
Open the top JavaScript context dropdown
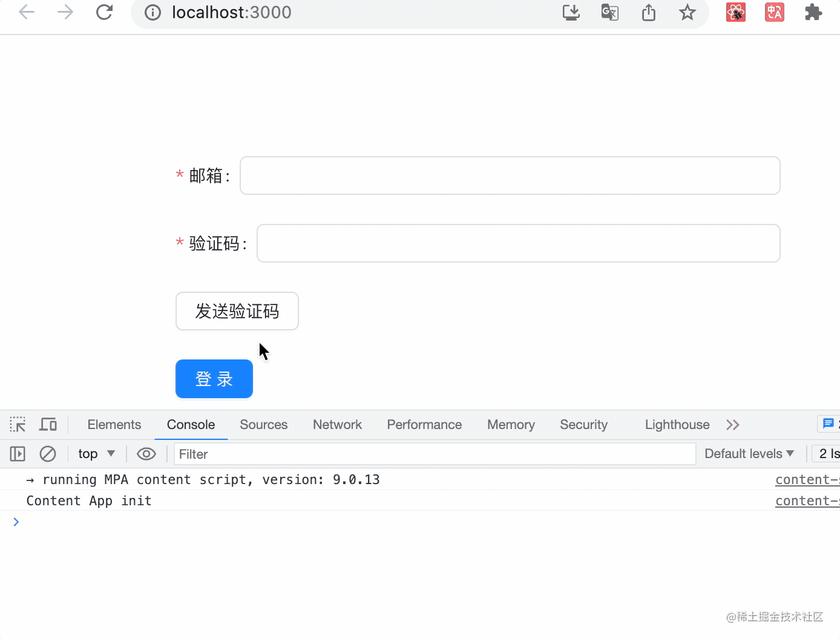pos(96,454)
